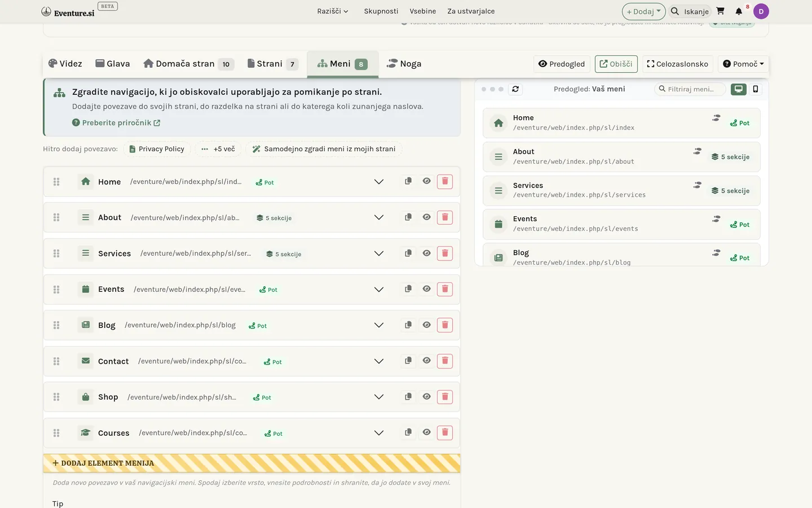
Task: Open Skupnosti in top navigation
Action: click(381, 11)
